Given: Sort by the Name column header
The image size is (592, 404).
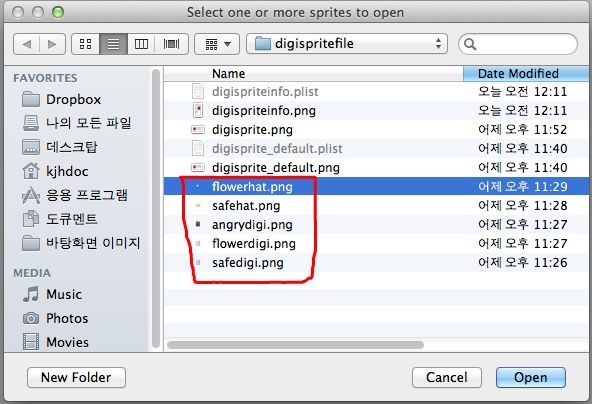Looking at the screenshot, I should coord(313,74).
